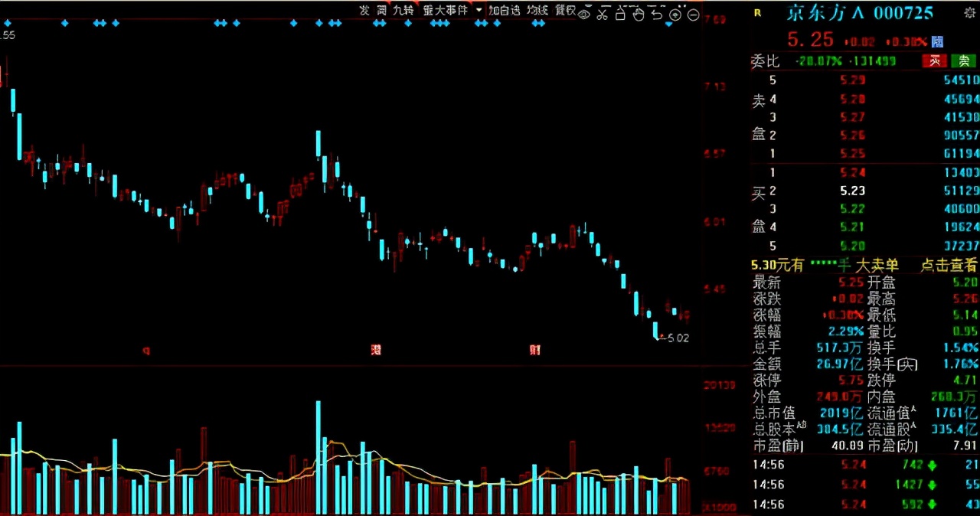Click the undo arrow icon
The width and height of the screenshot is (980, 516).
(657, 14)
